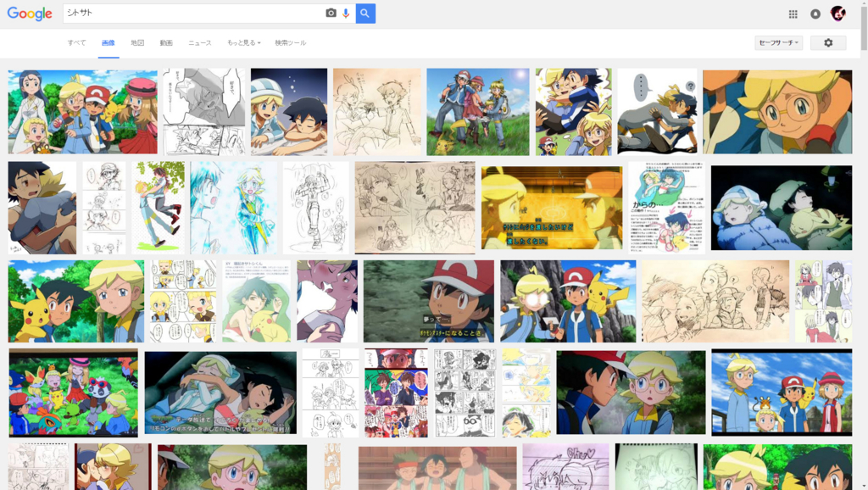Open the close-up red cap boy with subtitles thumbnail
This screenshot has height=490, width=868.
[x=429, y=301]
